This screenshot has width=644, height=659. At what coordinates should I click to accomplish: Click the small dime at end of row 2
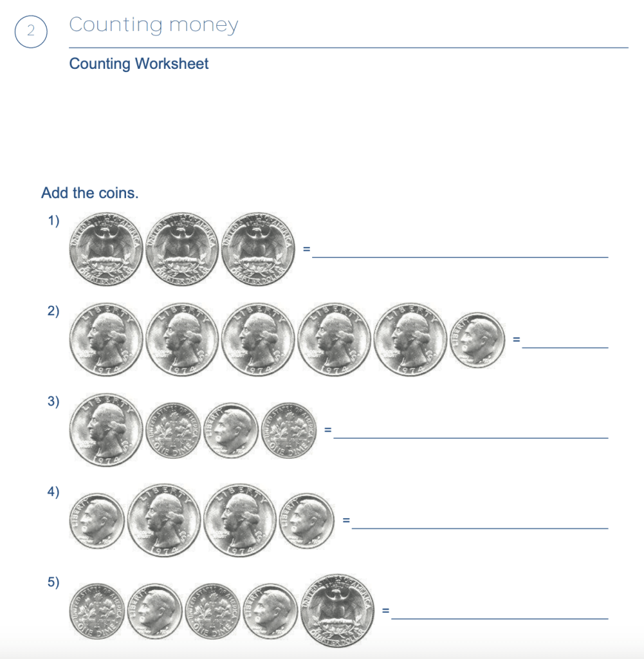tap(477, 340)
